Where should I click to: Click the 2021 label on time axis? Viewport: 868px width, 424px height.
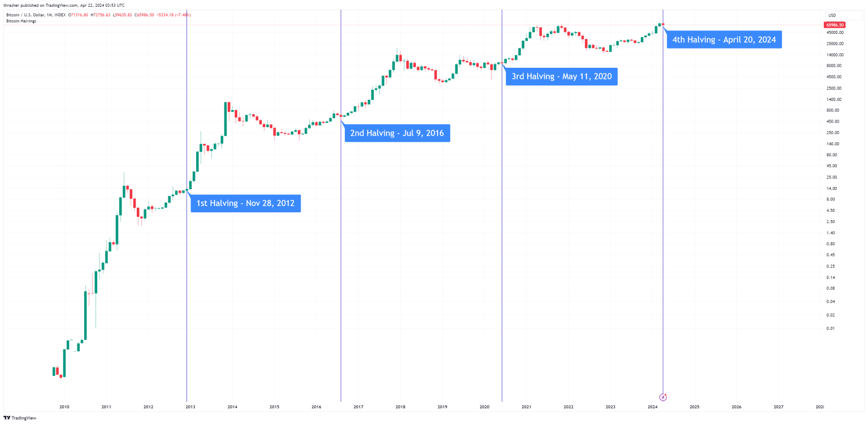(526, 406)
